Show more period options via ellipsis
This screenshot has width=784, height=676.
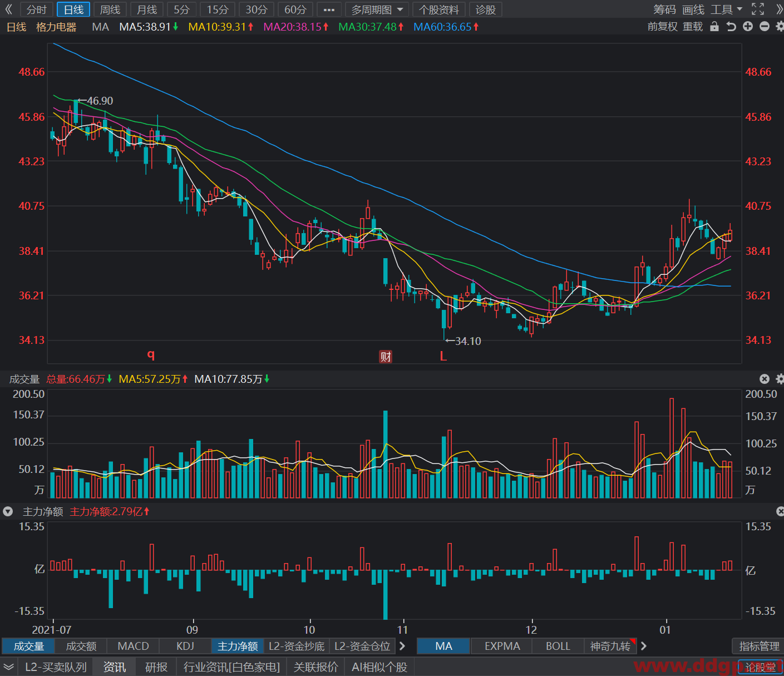(x=329, y=9)
